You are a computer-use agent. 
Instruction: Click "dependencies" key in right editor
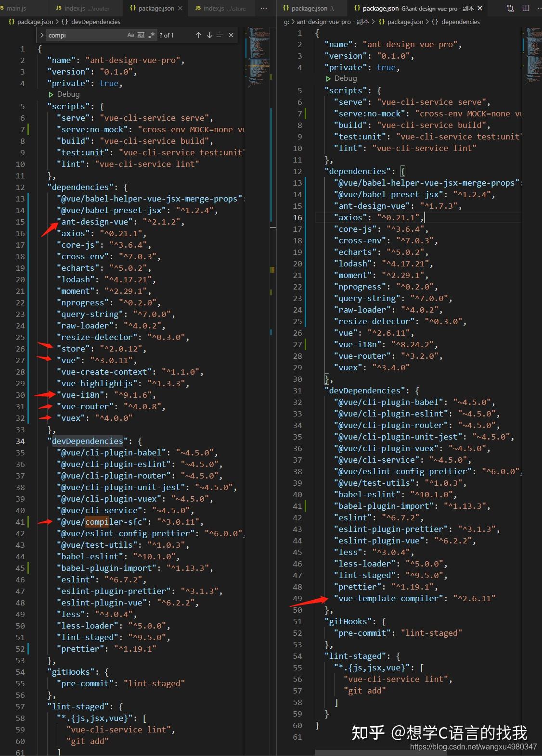358,171
